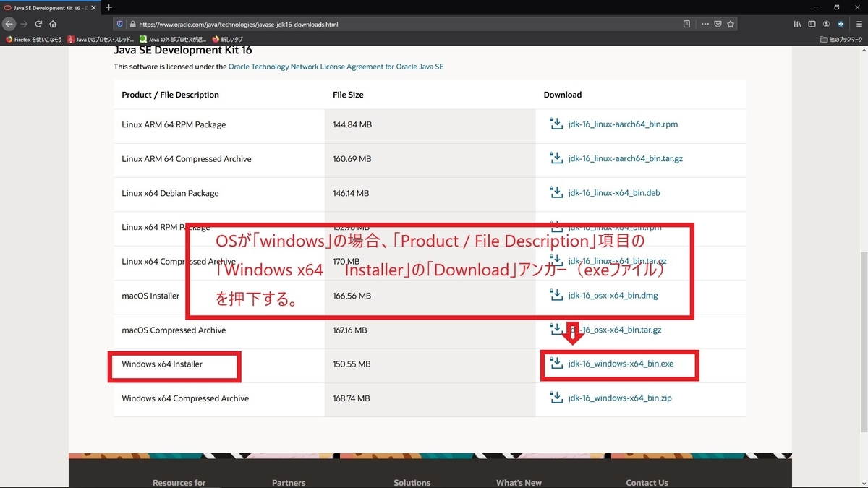The width and height of the screenshot is (868, 488).
Task: Click 'Linux ARM 64 Compressed Archive' text
Action: point(187,159)
